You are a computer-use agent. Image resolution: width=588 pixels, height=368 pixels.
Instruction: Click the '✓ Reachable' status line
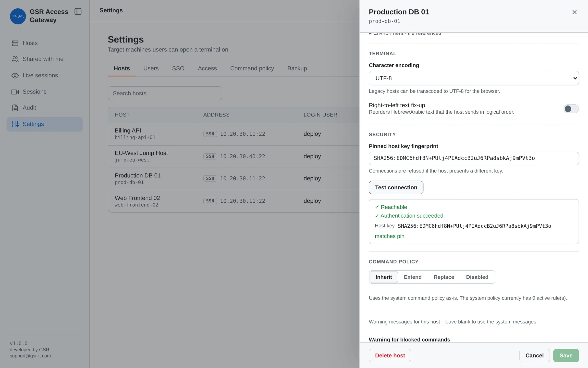click(x=391, y=207)
